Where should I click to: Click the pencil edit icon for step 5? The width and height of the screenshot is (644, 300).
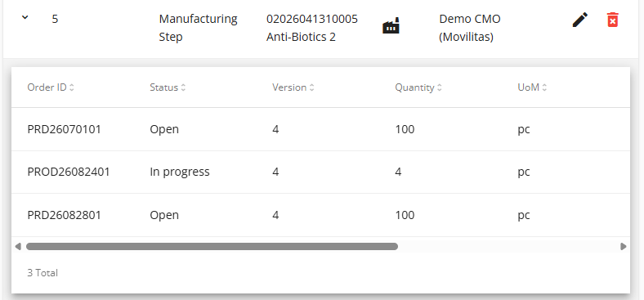(580, 20)
